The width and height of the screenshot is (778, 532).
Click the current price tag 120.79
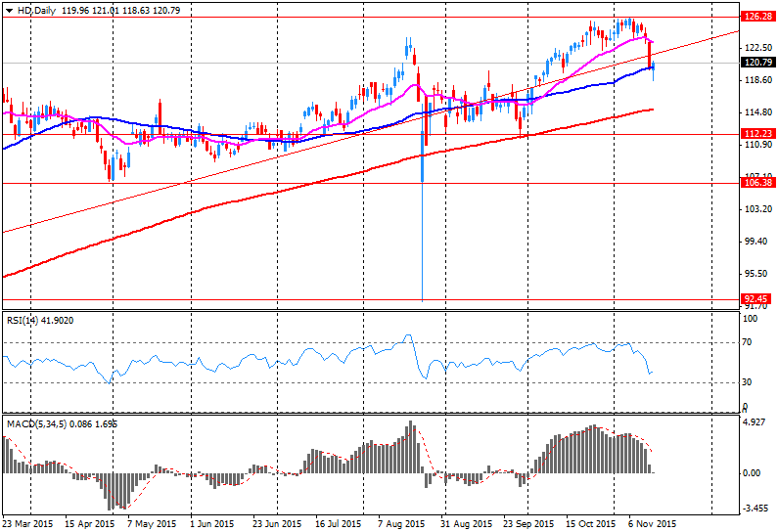point(756,63)
